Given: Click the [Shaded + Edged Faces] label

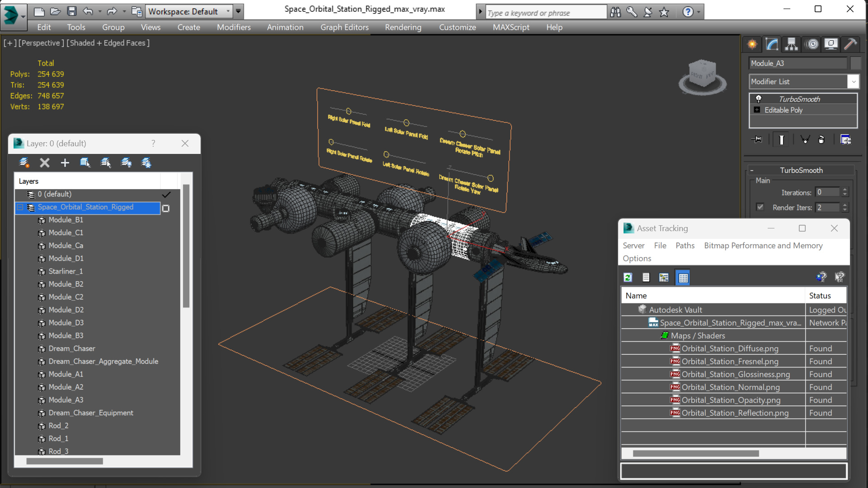Looking at the screenshot, I should 108,43.
